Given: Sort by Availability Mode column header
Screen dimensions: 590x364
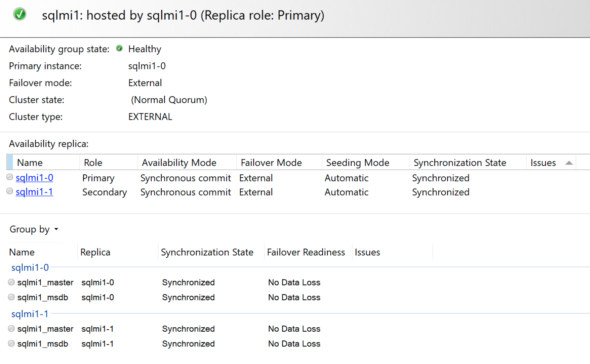Looking at the screenshot, I should pos(179,163).
